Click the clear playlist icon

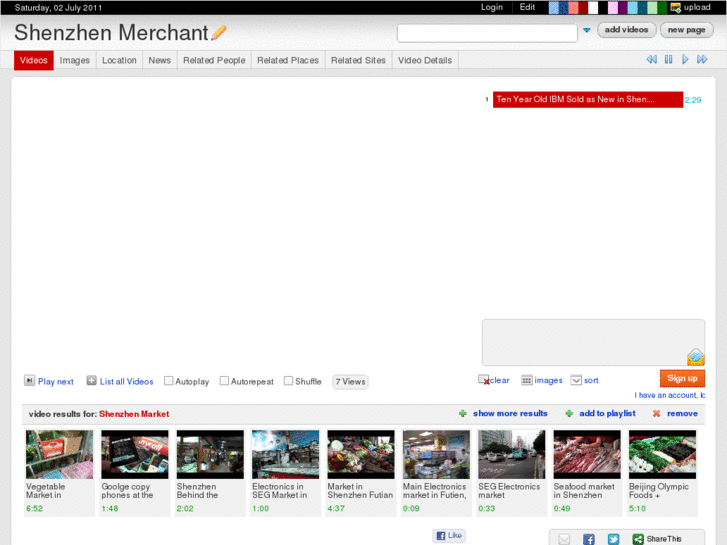pyautogui.click(x=484, y=380)
